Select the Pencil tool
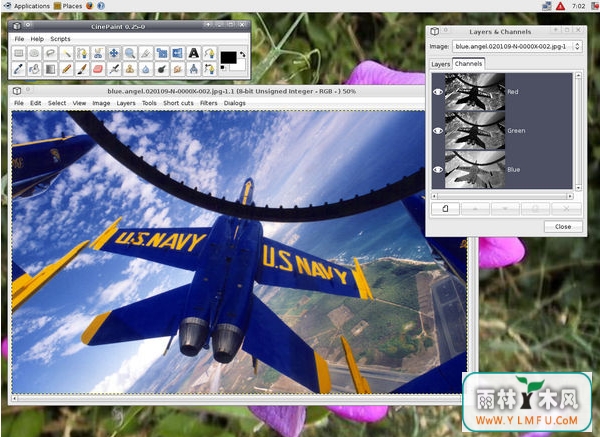Image resolution: width=600 pixels, height=437 pixels. 66,69
